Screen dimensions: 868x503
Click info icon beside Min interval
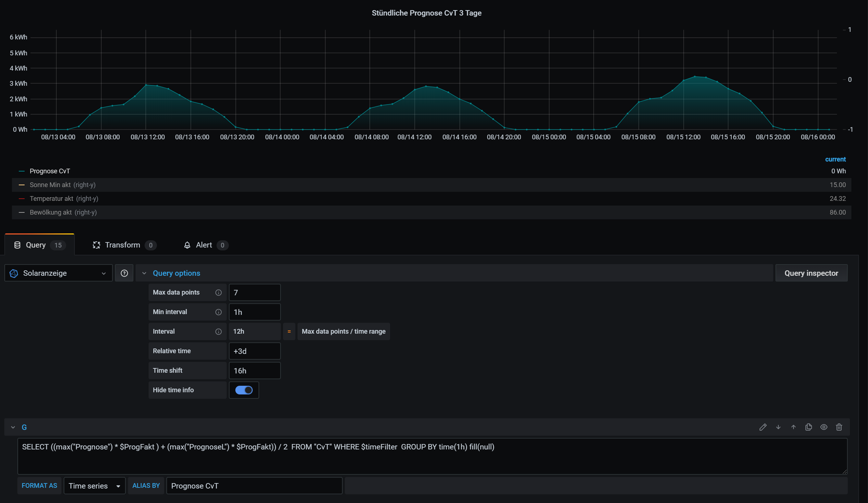point(218,312)
